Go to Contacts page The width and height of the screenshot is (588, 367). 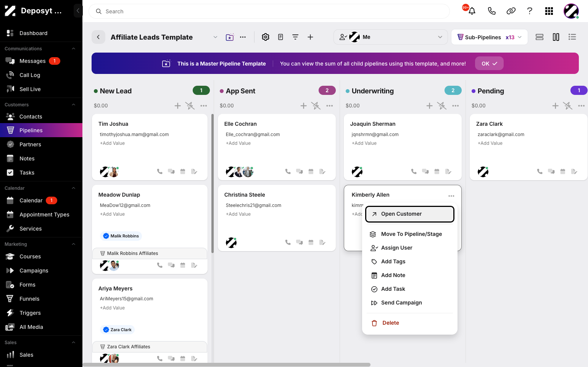(41, 117)
